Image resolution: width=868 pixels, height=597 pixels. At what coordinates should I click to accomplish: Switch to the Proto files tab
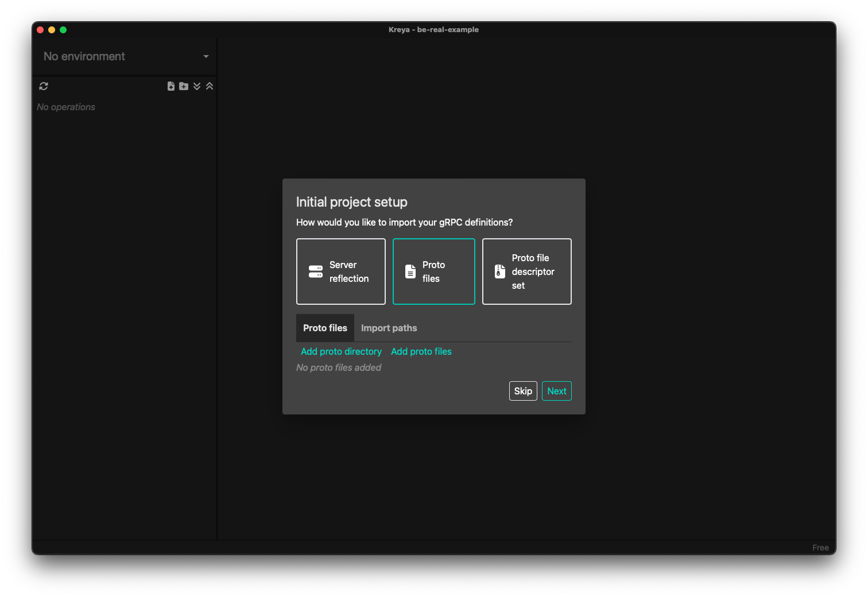pos(325,328)
